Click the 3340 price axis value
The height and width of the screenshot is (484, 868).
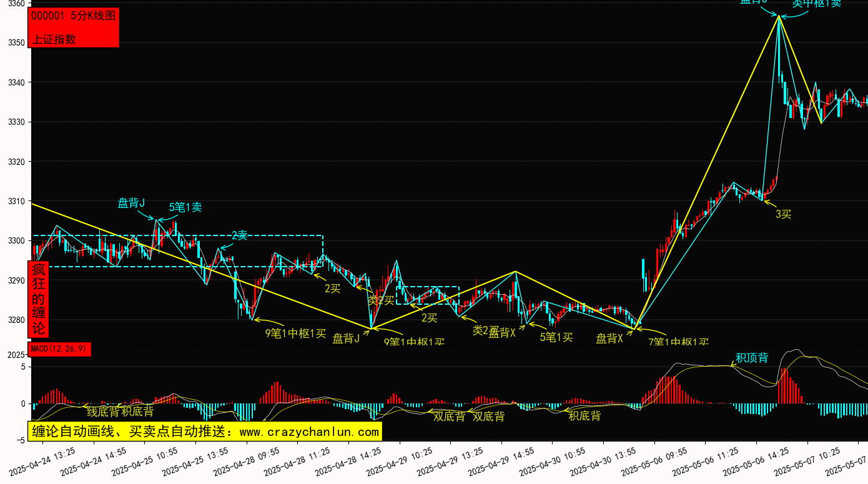tap(15, 82)
